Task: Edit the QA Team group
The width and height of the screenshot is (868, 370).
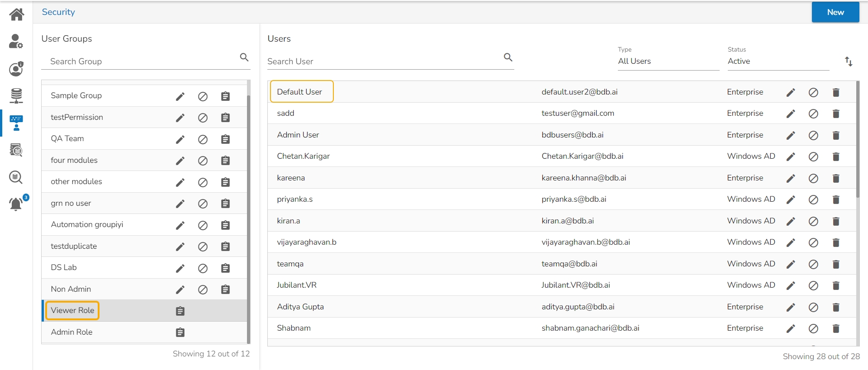Action: [180, 139]
